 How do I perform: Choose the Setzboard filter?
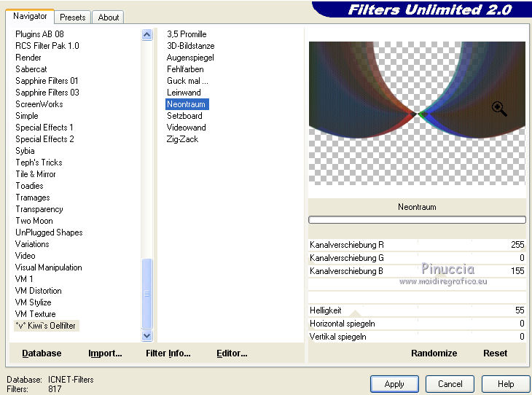(184, 116)
